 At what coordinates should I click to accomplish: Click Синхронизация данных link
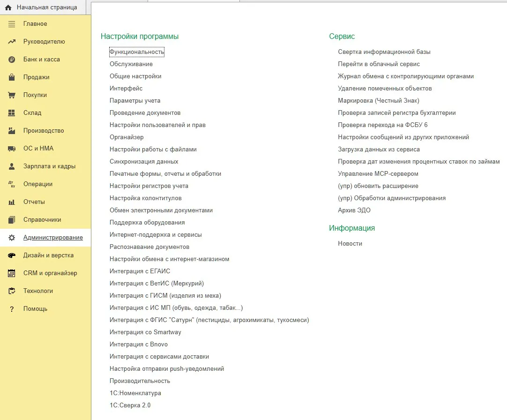tap(144, 161)
